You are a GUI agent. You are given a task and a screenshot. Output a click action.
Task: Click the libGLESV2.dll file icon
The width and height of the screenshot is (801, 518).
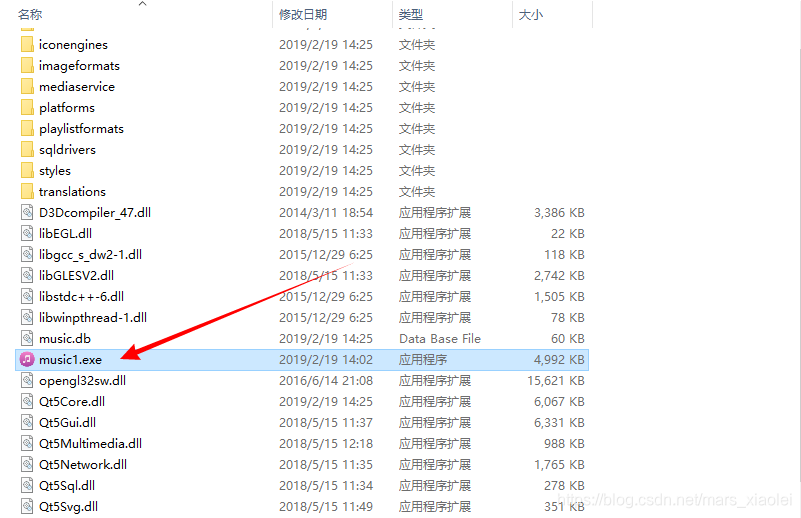(27, 275)
